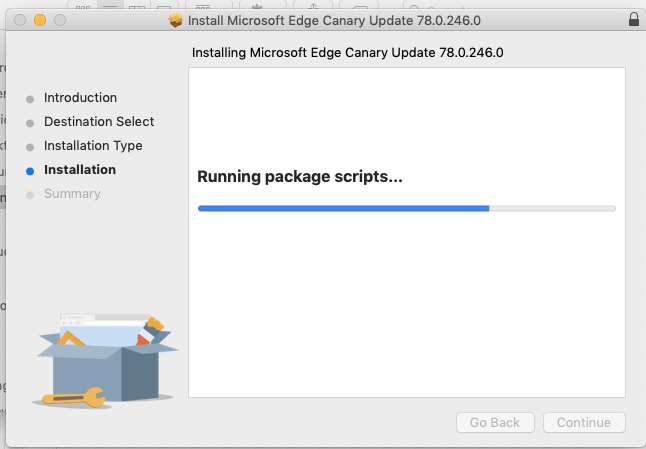The image size is (646, 449).
Task: Select the Introduction step label
Action: (x=80, y=98)
